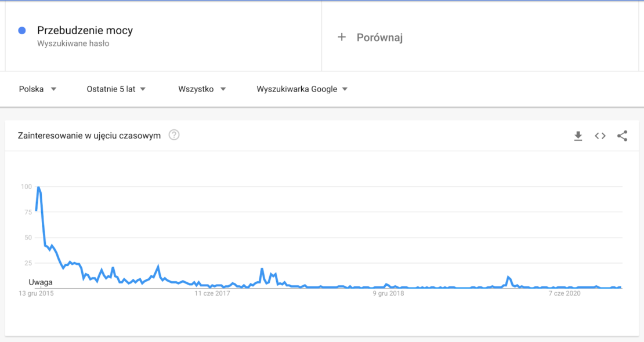644x342 pixels.
Task: Select the share icon on the chart card
Action: click(622, 136)
